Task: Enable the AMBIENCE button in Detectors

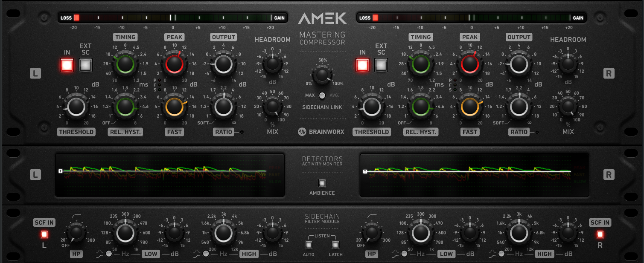Action: pos(322,183)
